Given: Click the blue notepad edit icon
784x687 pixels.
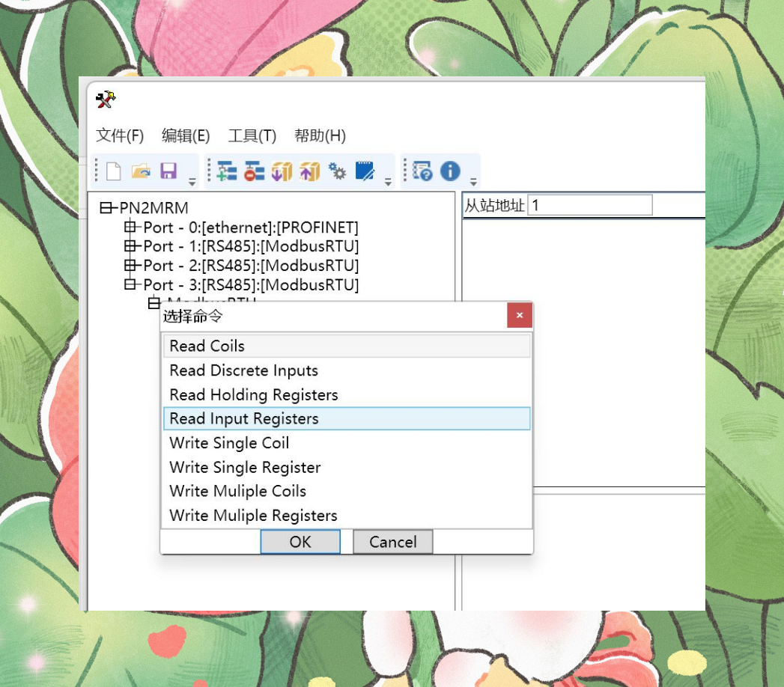Looking at the screenshot, I should click(x=365, y=171).
